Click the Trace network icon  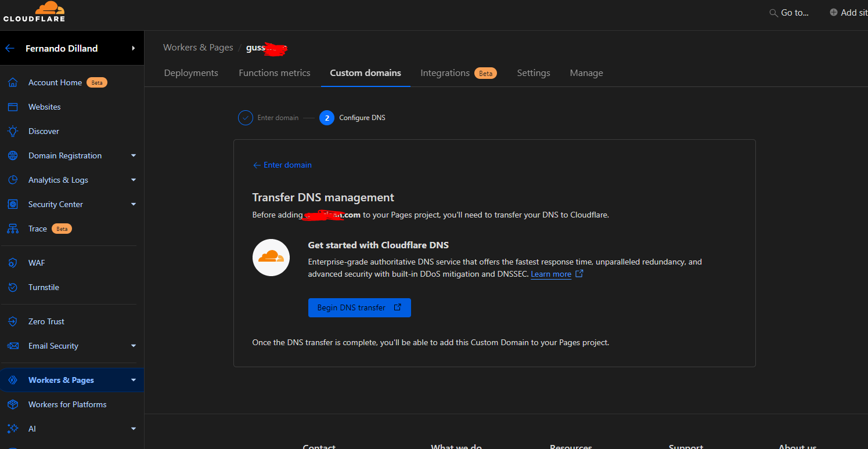pyautogui.click(x=13, y=229)
